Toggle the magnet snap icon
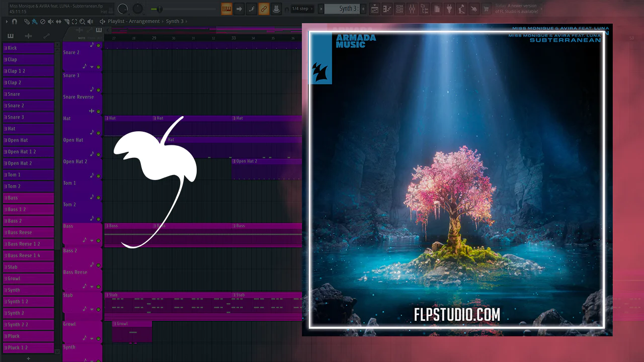 click(15, 21)
